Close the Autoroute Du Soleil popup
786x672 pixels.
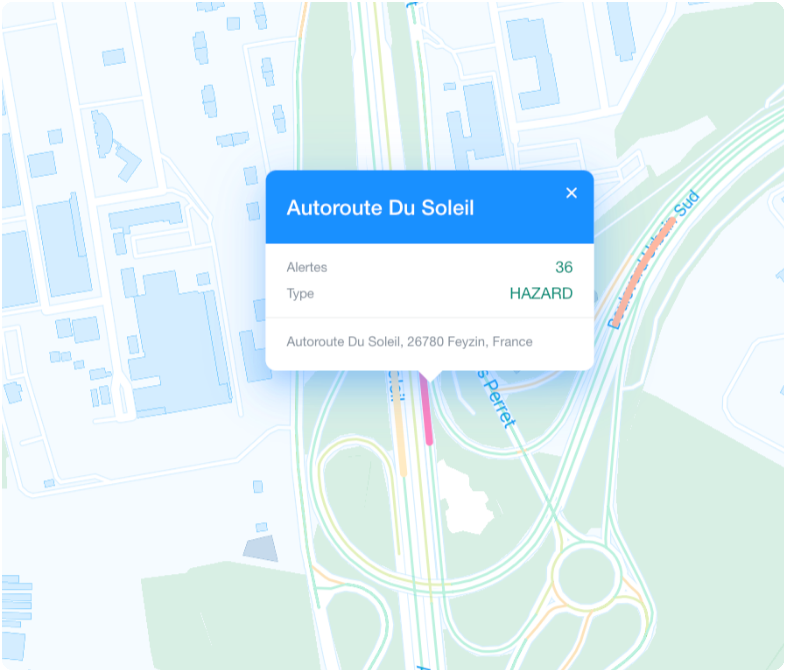coord(571,193)
